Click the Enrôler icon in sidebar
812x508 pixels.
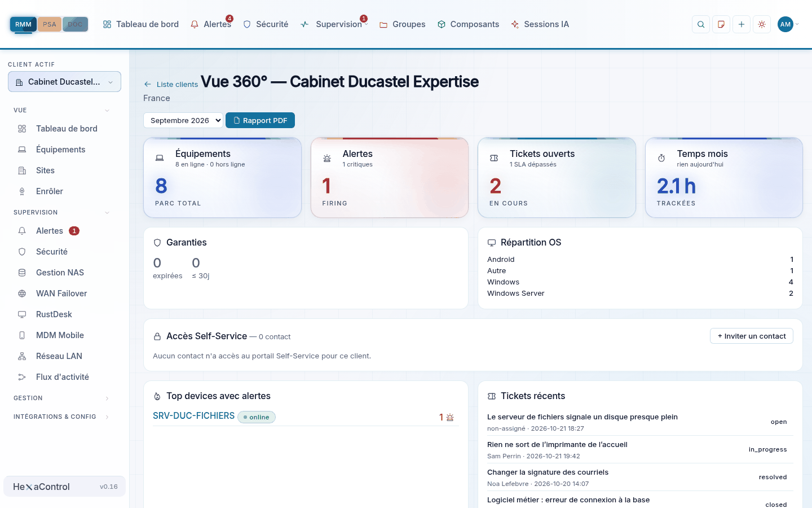coord(22,191)
